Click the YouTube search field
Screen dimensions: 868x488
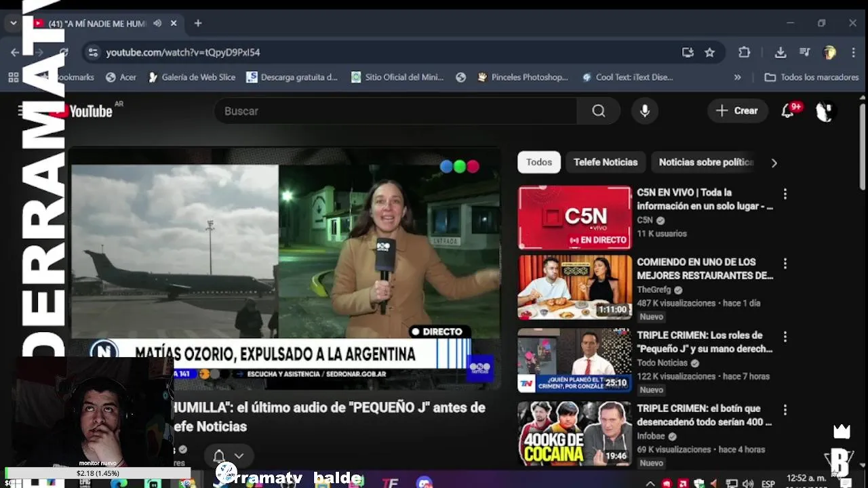point(395,111)
